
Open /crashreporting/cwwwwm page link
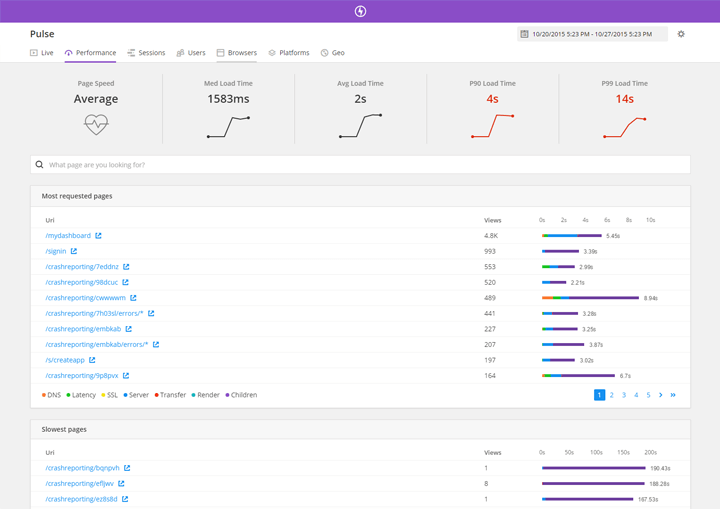click(x=86, y=298)
